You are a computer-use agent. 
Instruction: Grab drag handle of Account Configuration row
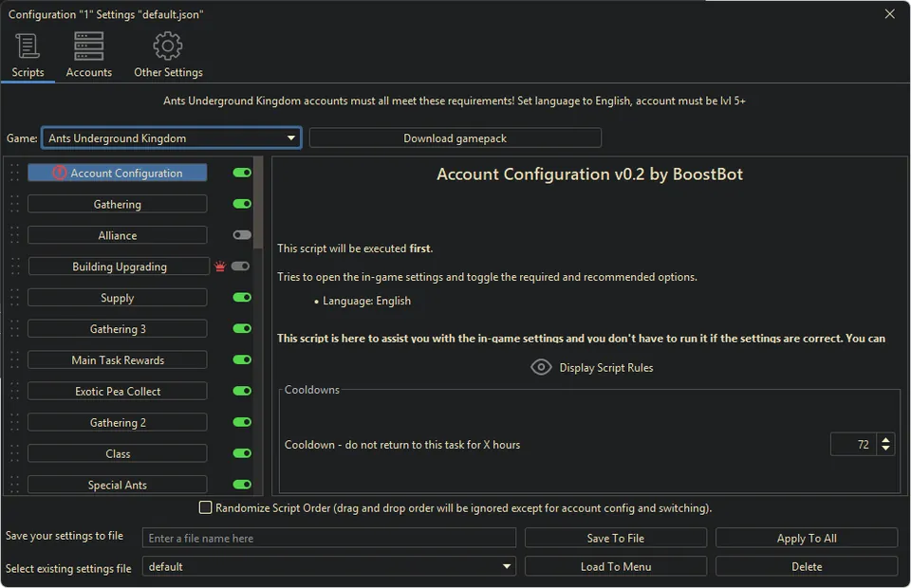14,173
